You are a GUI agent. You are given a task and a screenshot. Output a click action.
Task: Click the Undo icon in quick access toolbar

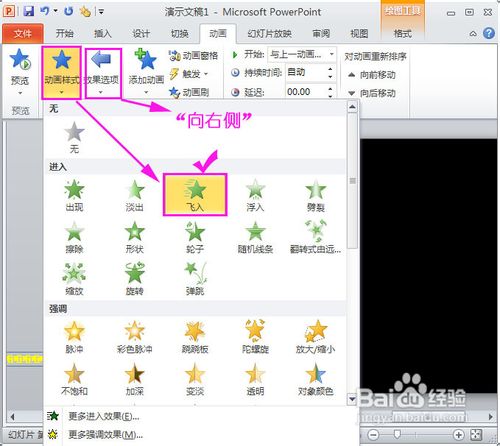45,11
